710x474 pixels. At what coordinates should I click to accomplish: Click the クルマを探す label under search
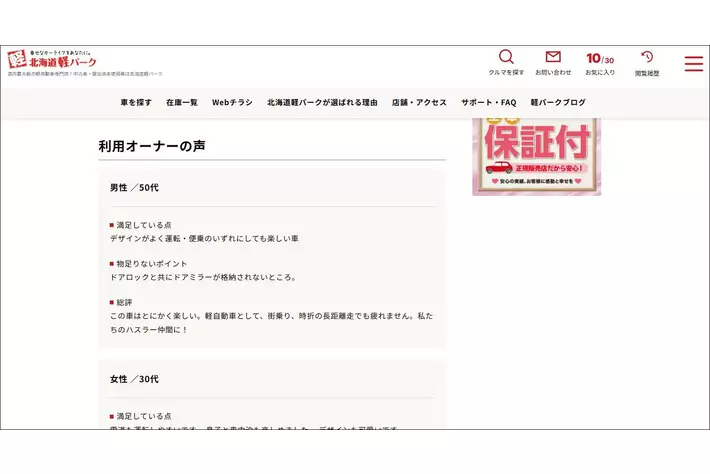[506, 73]
